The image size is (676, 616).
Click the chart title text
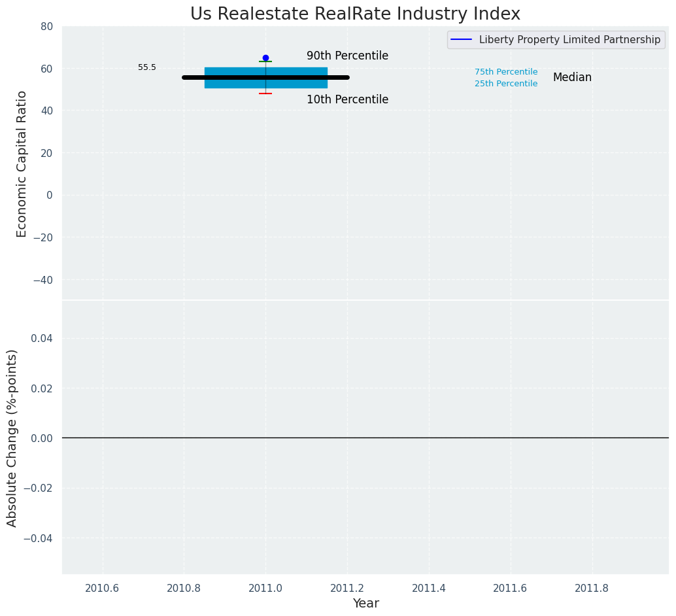[x=355, y=14]
